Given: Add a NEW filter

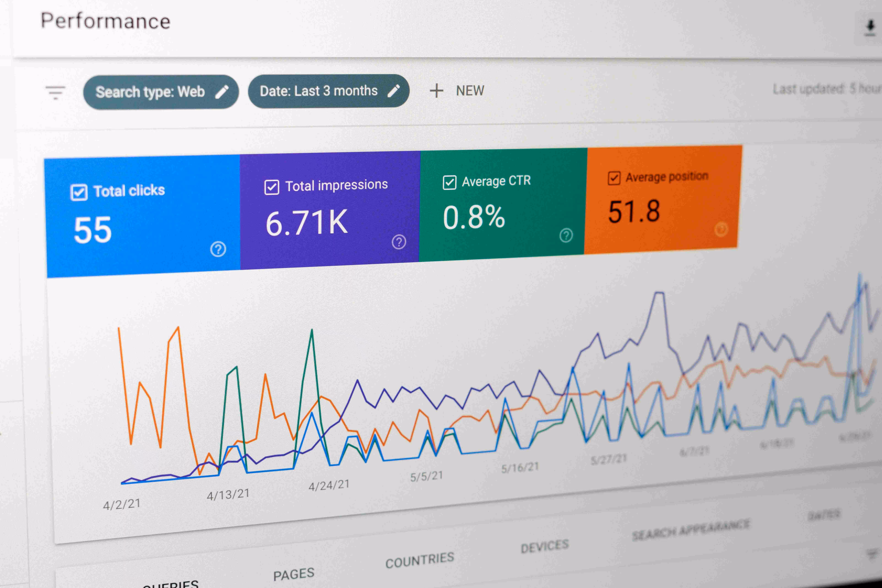Looking at the screenshot, I should pyautogui.click(x=470, y=90).
